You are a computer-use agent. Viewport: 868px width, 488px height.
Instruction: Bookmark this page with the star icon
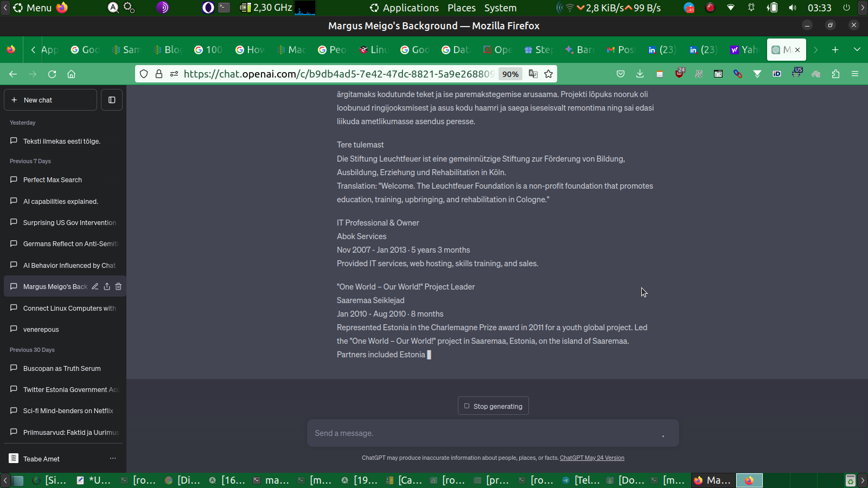548,74
